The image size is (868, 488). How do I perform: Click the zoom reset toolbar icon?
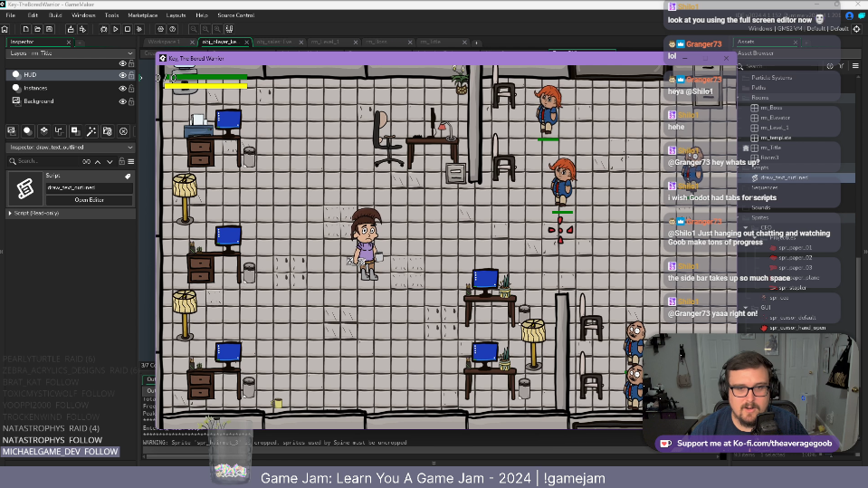coord(205,29)
